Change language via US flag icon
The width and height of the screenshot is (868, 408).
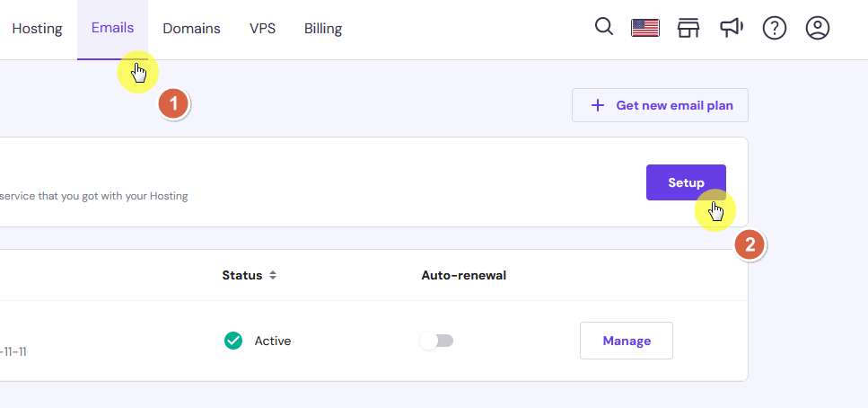[644, 28]
